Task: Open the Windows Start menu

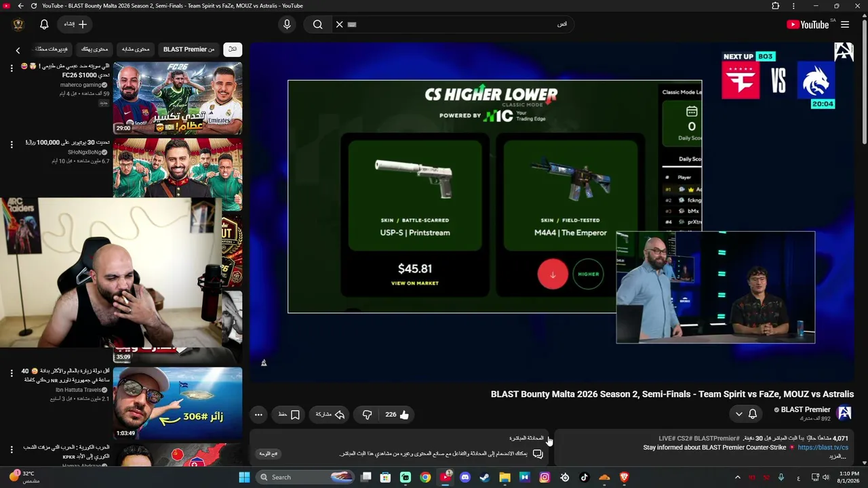Action: tap(244, 477)
